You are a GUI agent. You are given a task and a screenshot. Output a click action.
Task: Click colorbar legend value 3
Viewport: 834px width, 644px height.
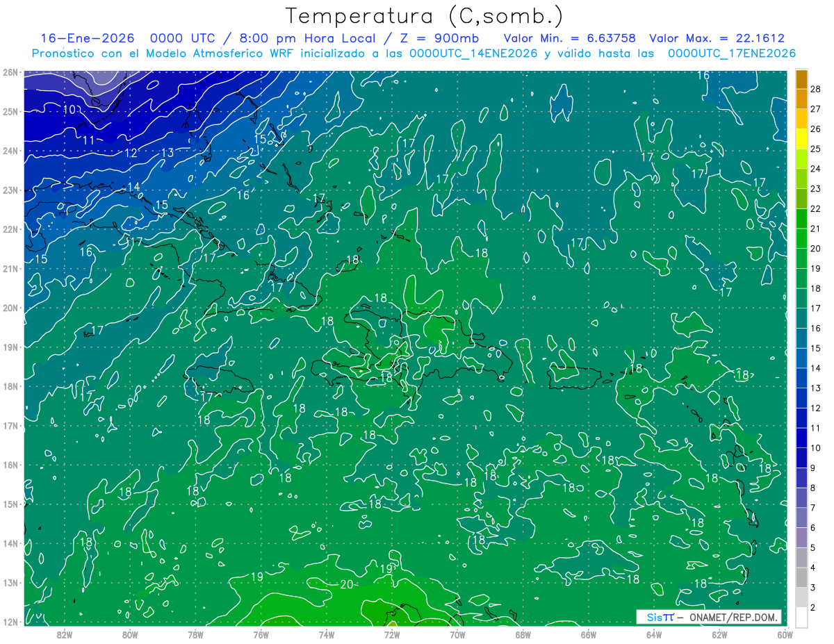(812, 588)
